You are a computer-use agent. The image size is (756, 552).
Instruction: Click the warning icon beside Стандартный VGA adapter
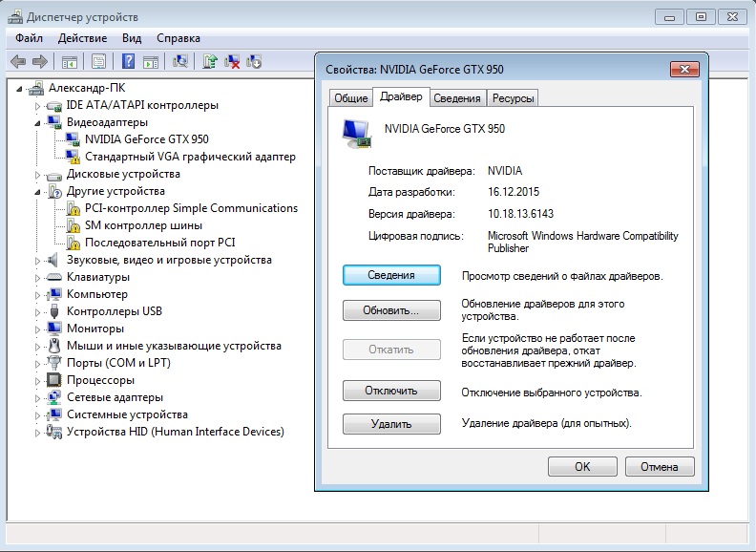[x=73, y=157]
